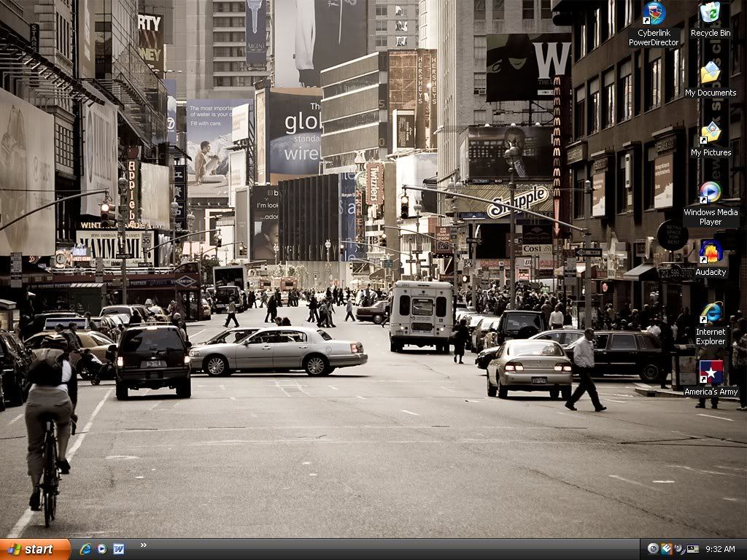
Task: Click the 9:32 AM clock
Action: (x=720, y=550)
